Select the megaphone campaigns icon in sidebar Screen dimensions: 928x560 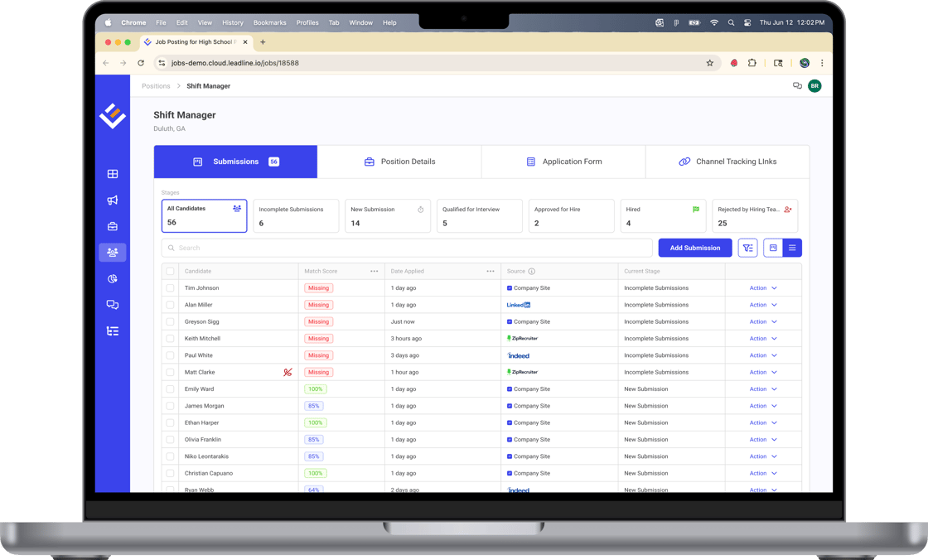coord(113,200)
